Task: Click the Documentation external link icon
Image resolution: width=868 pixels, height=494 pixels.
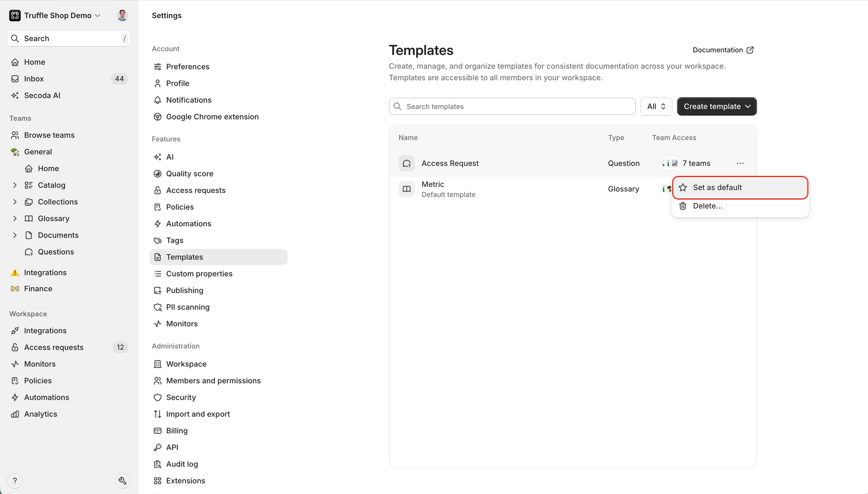Action: tap(750, 50)
